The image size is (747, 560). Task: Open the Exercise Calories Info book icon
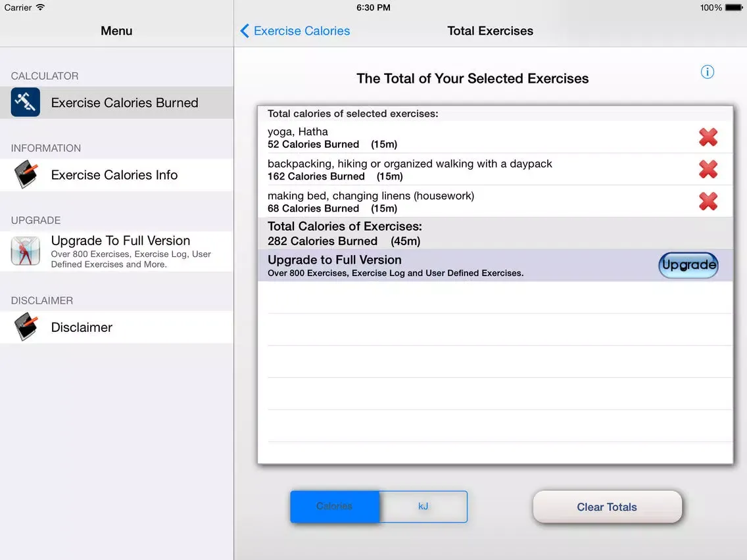coord(24,174)
